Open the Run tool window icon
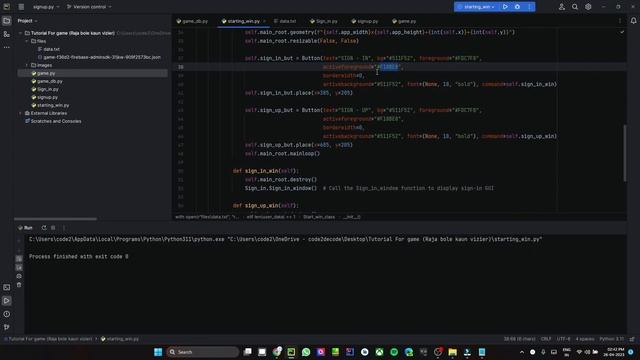 click(x=7, y=301)
